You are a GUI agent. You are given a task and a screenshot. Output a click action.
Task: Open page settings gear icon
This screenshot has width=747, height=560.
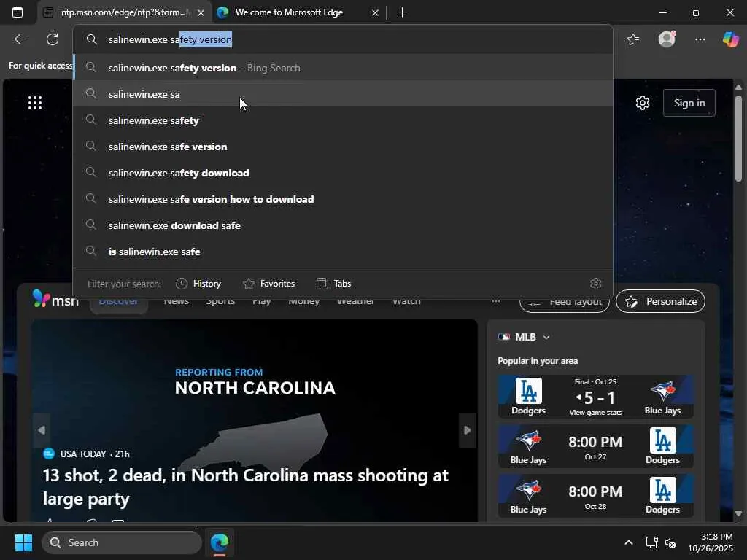[x=643, y=103]
